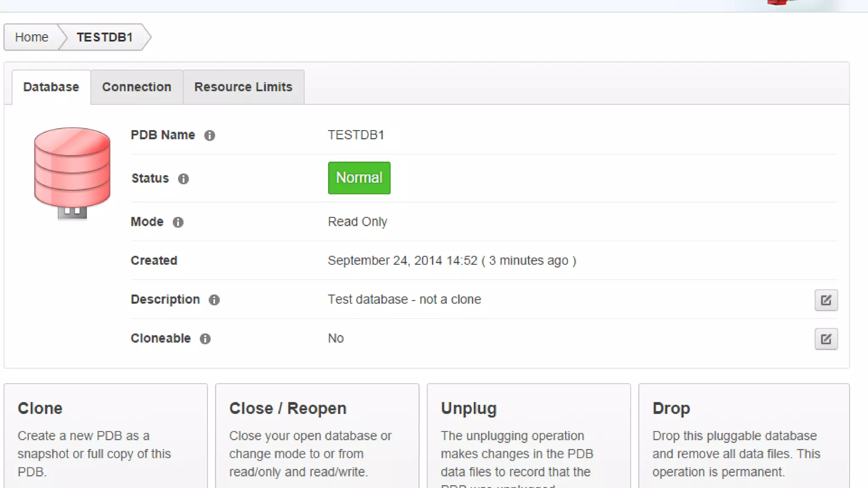
Task: Click info icon beside Cloneable label
Action: pyautogui.click(x=205, y=339)
